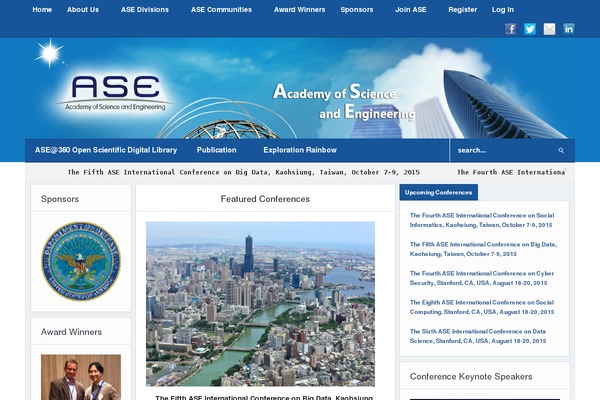The image size is (600, 400).
Task: Open Fourth ASE Social Informatics conference link
Action: [482, 220]
